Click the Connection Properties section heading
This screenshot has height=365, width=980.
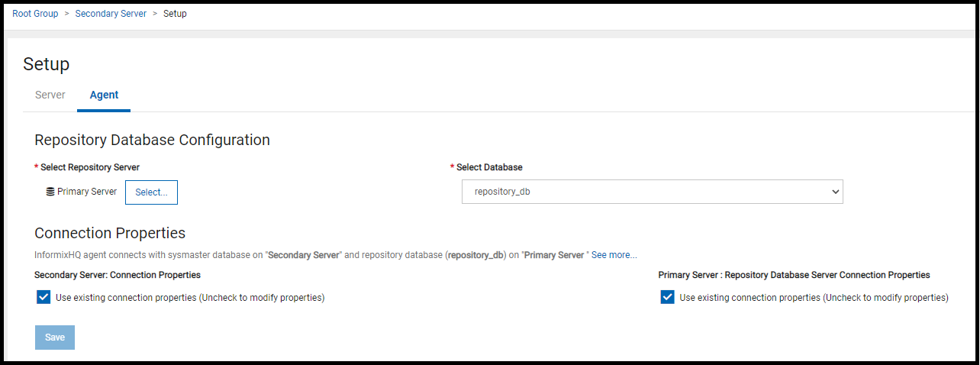pos(110,233)
